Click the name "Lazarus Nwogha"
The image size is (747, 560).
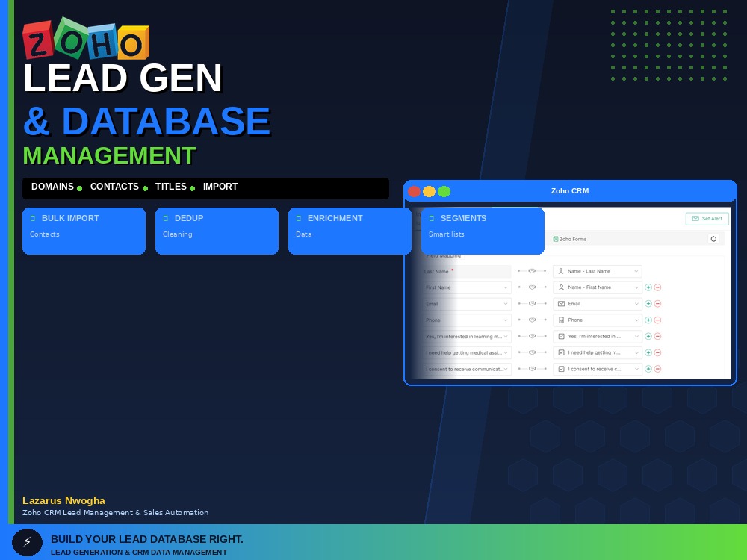coord(63,500)
